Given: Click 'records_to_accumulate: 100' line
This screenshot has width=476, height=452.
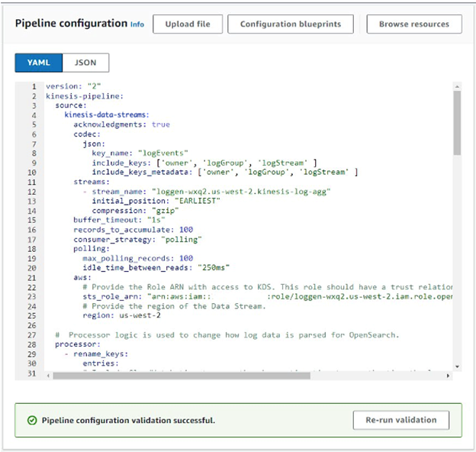Looking at the screenshot, I should (x=133, y=230).
